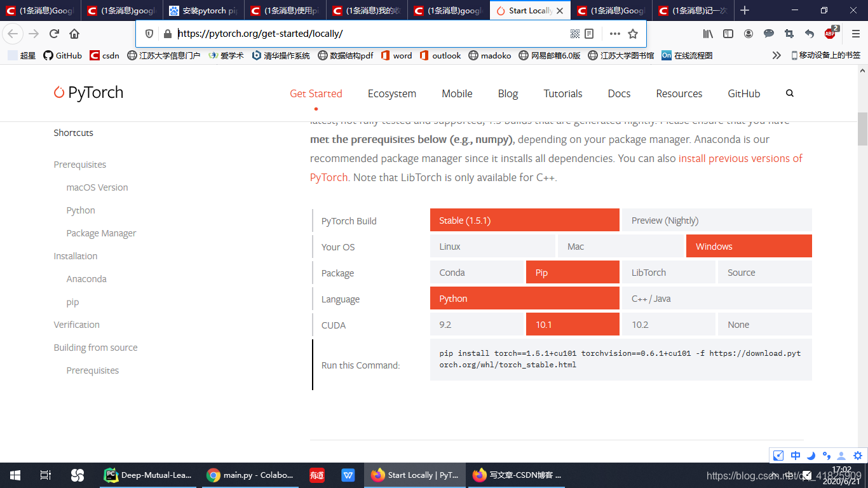Click the padlock connection info icon
The width and height of the screenshot is (868, 488).
168,34
